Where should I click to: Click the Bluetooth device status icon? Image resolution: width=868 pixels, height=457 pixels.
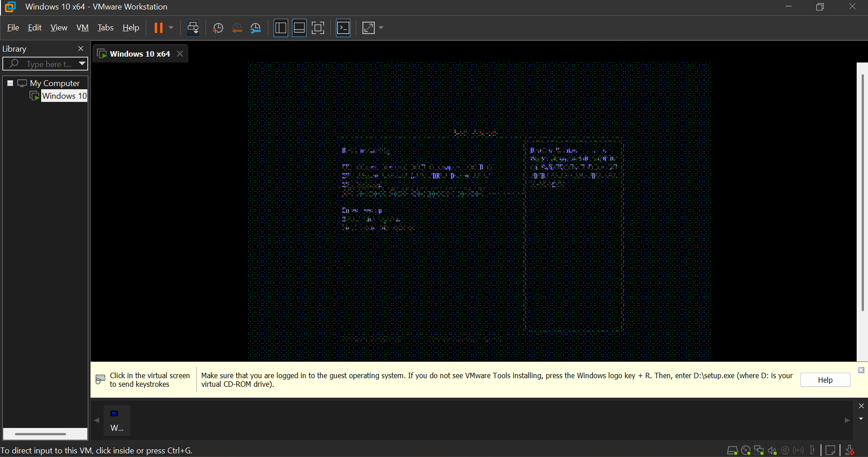(x=799, y=450)
